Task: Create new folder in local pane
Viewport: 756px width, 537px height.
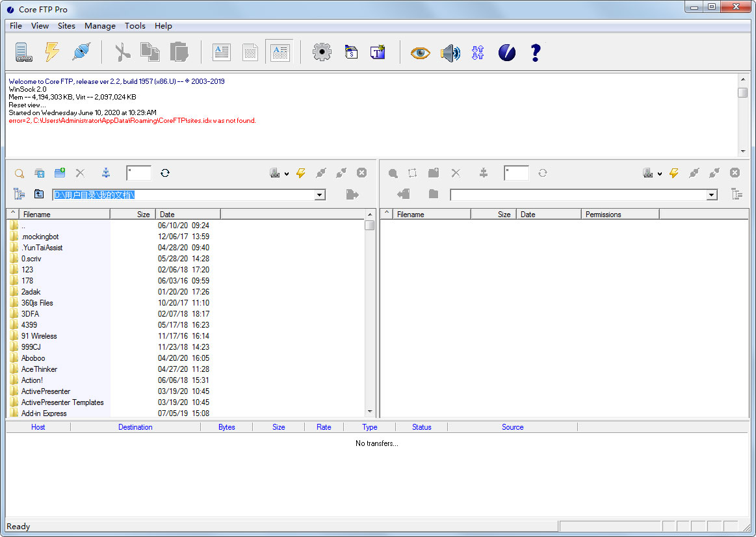Action: click(x=60, y=173)
